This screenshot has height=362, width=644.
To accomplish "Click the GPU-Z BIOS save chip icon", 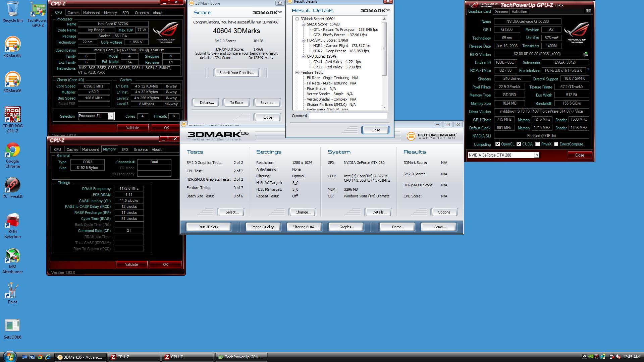I will point(585,54).
